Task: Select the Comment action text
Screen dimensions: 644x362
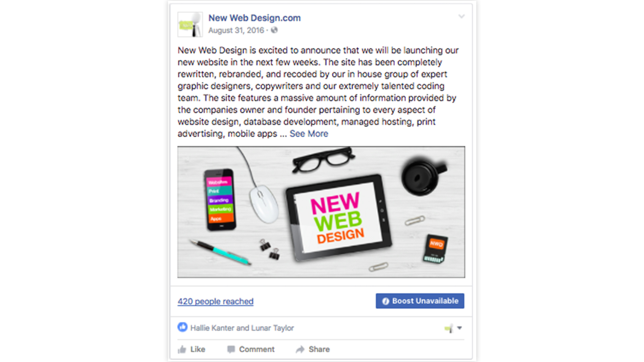Action: (x=257, y=349)
